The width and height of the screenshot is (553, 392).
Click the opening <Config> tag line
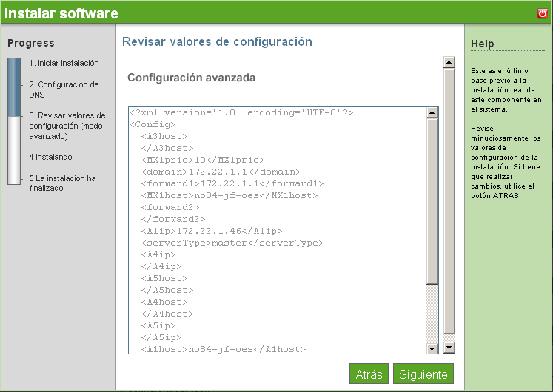[153, 125]
